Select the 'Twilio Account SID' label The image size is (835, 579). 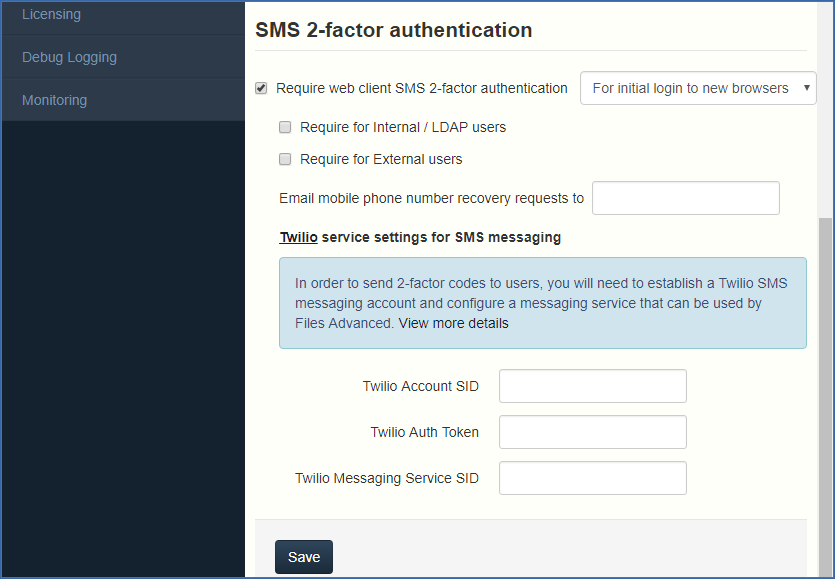pyautogui.click(x=421, y=386)
